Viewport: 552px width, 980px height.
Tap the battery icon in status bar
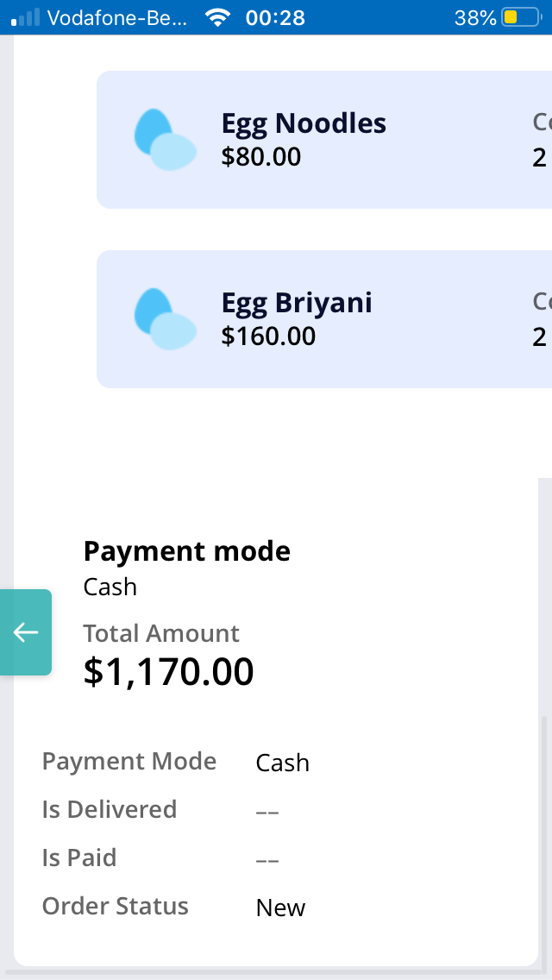pyautogui.click(x=520, y=17)
